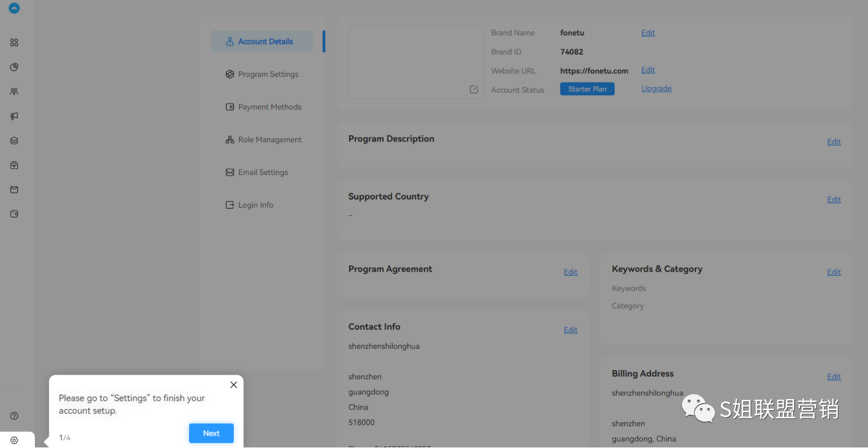Open the gear Settings icon in sidebar
868x448 pixels.
click(15, 440)
